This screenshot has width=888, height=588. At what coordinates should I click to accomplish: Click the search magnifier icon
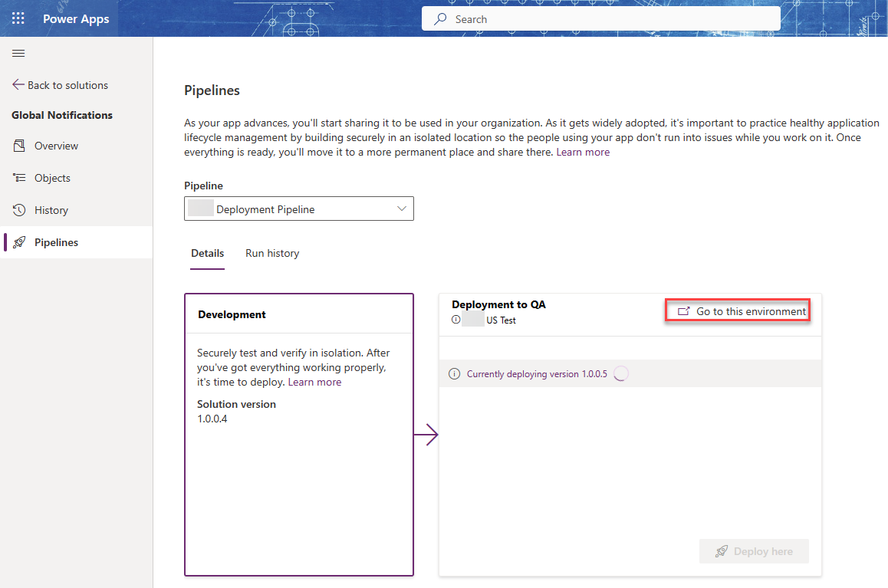(440, 19)
